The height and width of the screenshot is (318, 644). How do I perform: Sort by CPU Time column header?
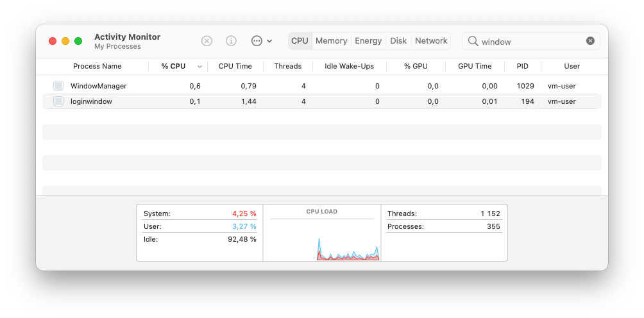[x=235, y=66]
